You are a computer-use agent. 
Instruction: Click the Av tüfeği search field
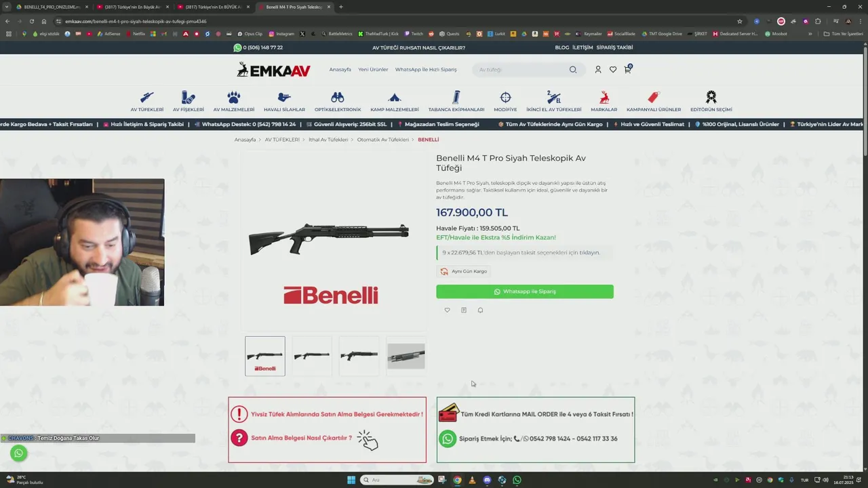pos(521,69)
